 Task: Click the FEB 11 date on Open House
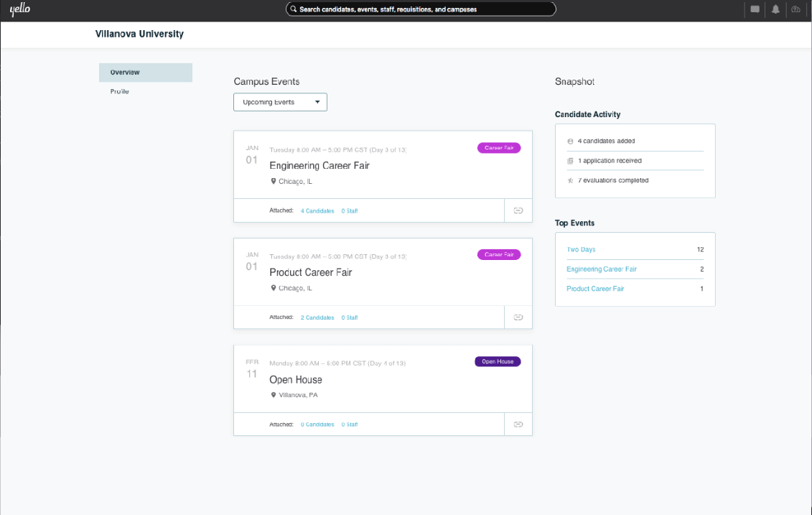[x=252, y=368]
